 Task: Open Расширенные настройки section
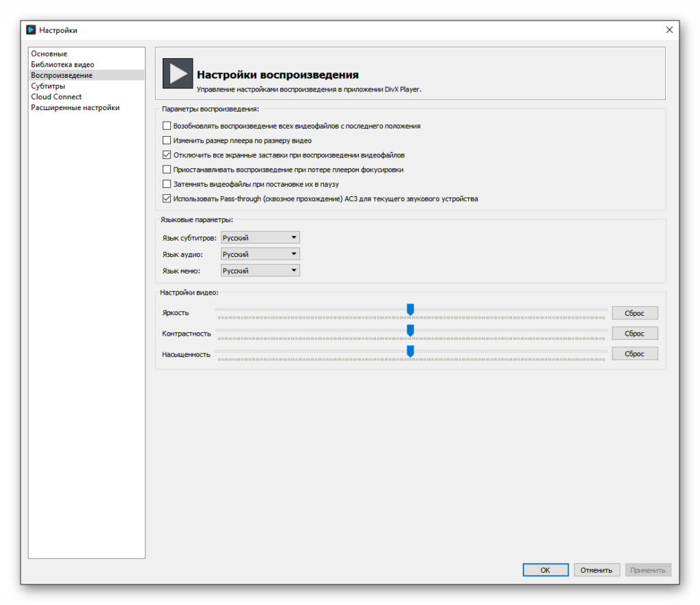point(75,108)
